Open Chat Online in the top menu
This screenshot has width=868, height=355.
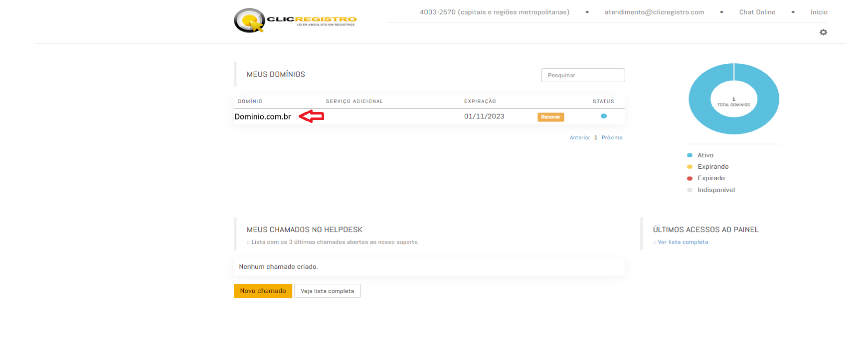[757, 12]
